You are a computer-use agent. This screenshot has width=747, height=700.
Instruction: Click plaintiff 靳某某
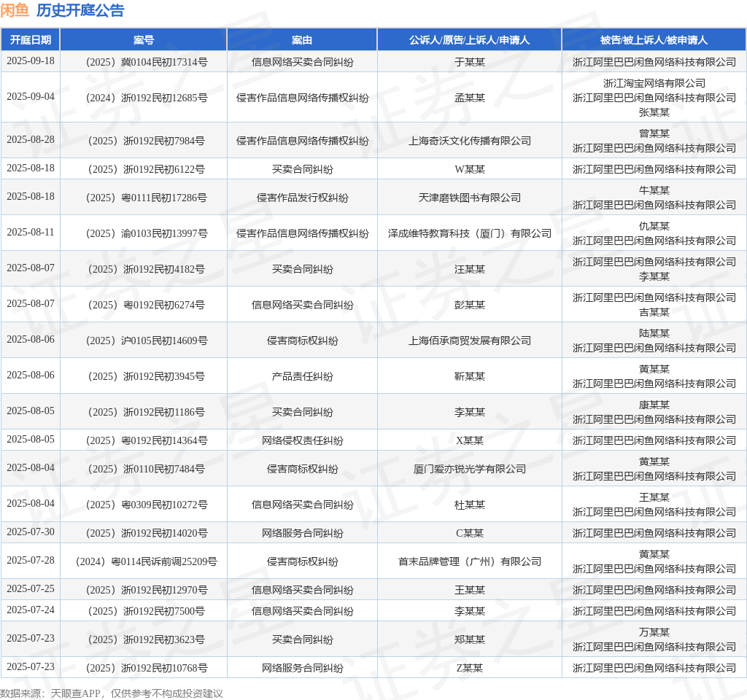(x=470, y=376)
